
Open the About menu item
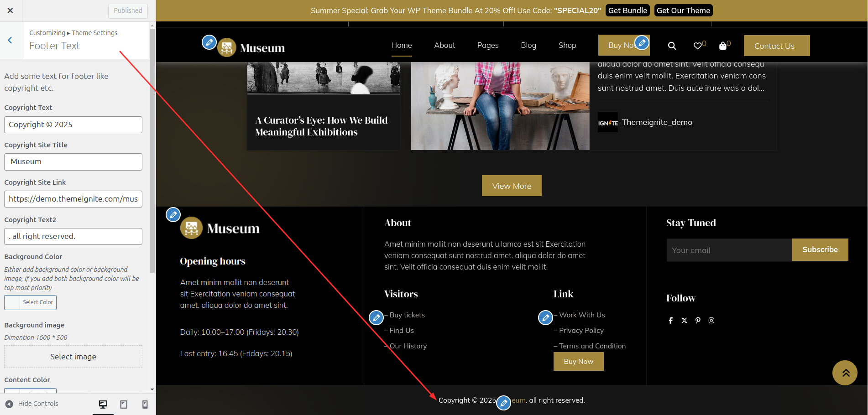[444, 45]
